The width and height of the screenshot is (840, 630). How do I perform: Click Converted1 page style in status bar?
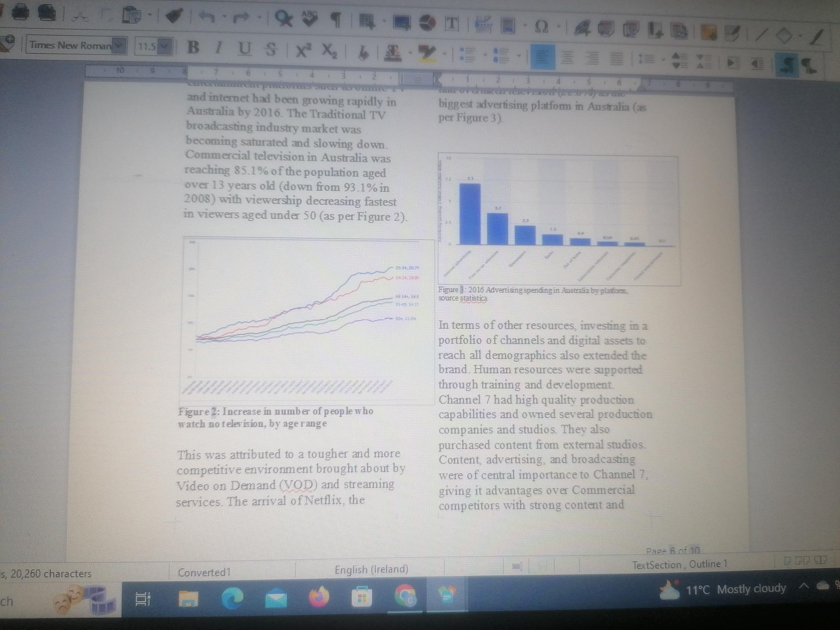pos(204,572)
